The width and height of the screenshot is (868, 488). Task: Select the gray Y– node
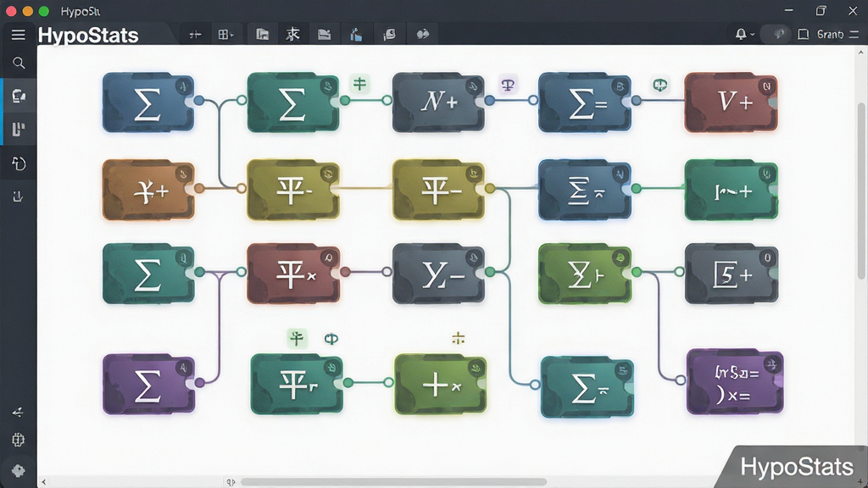[438, 274]
